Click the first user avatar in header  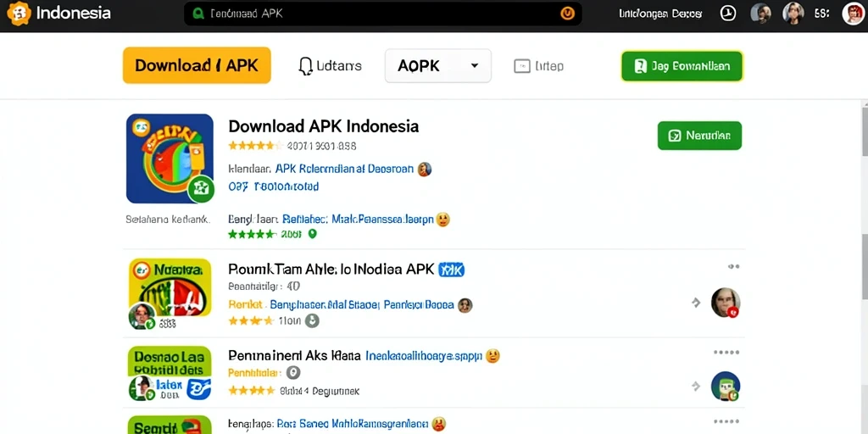click(x=760, y=14)
